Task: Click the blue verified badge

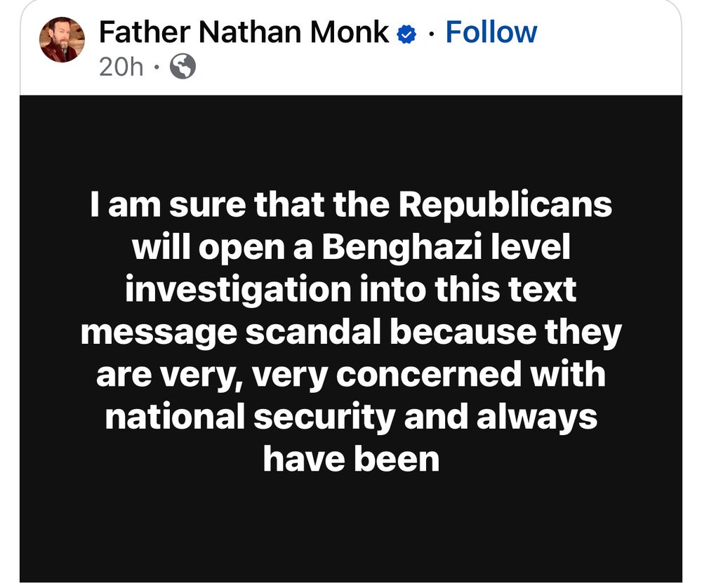Action: [x=406, y=34]
